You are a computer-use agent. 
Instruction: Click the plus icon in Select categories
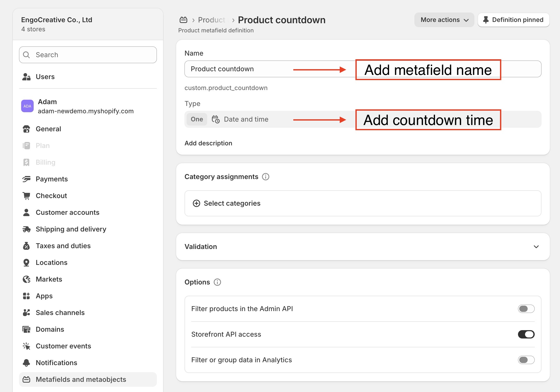196,203
